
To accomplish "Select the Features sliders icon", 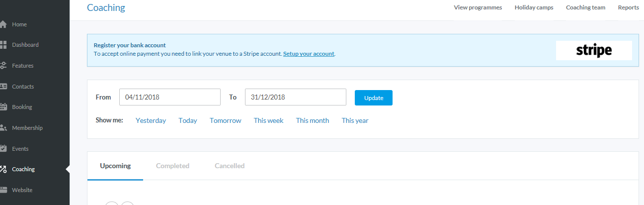I will [x=3, y=66].
